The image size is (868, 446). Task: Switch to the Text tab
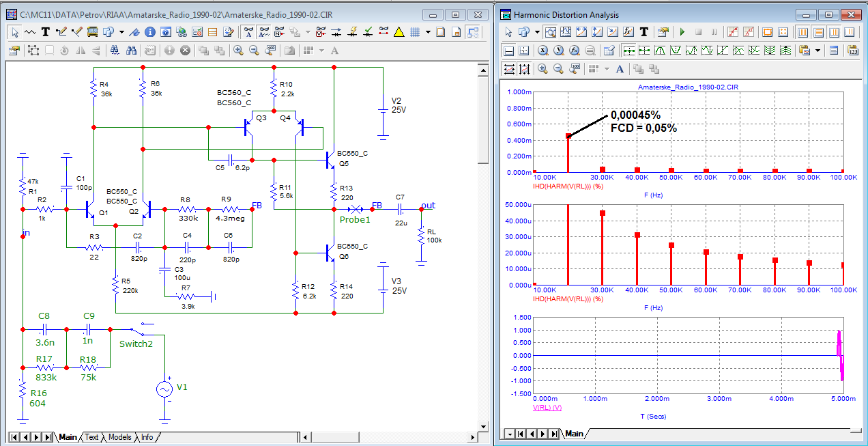91,437
